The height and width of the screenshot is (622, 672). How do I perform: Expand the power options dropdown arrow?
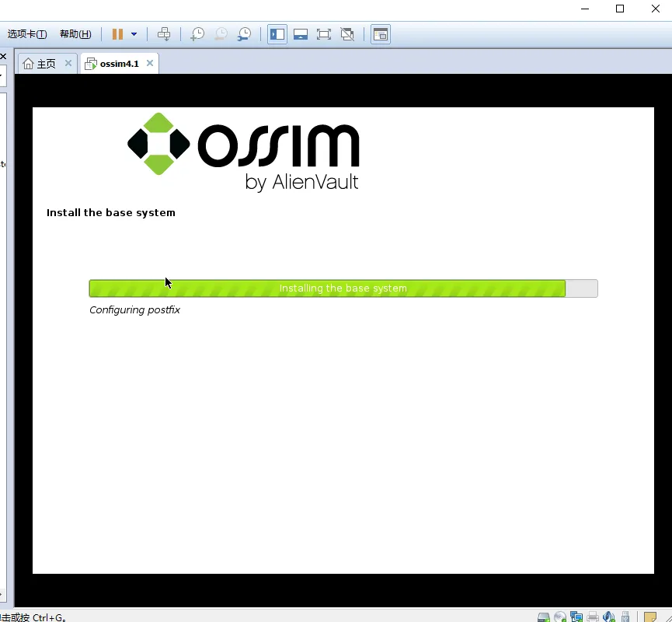pyautogui.click(x=134, y=34)
